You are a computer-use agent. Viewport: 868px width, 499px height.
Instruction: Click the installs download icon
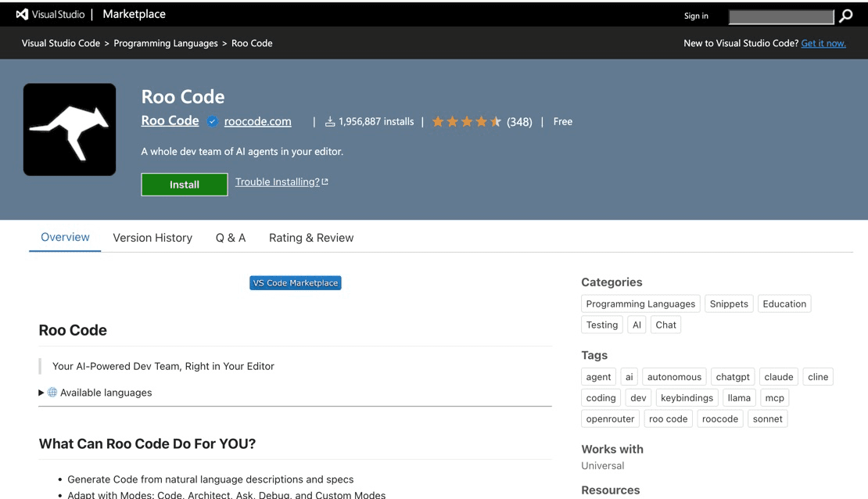point(330,121)
